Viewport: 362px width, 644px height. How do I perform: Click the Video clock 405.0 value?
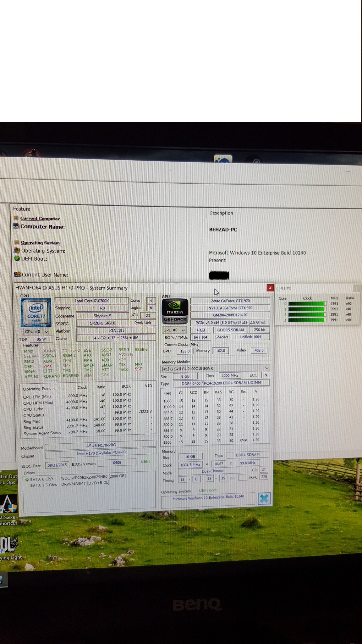click(259, 350)
